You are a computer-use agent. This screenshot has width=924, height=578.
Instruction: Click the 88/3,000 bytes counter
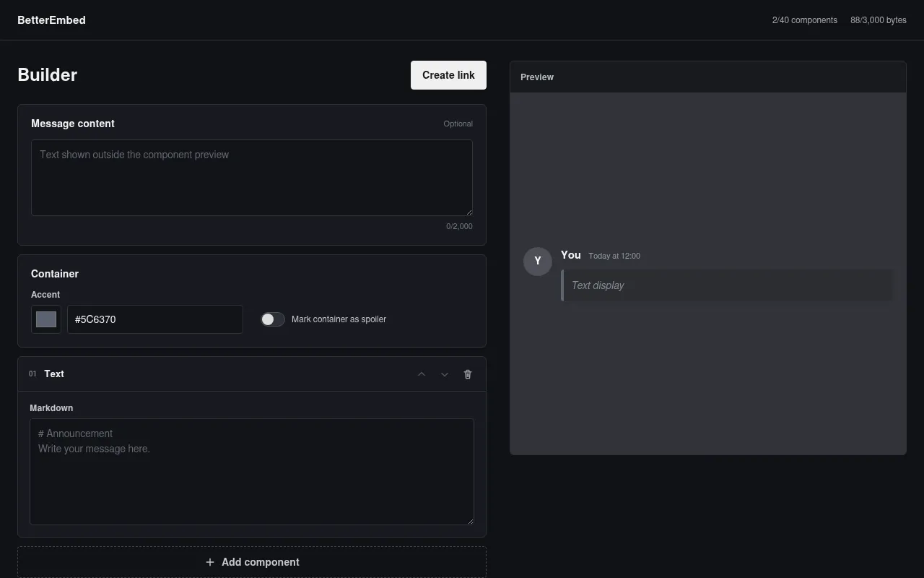pos(879,20)
